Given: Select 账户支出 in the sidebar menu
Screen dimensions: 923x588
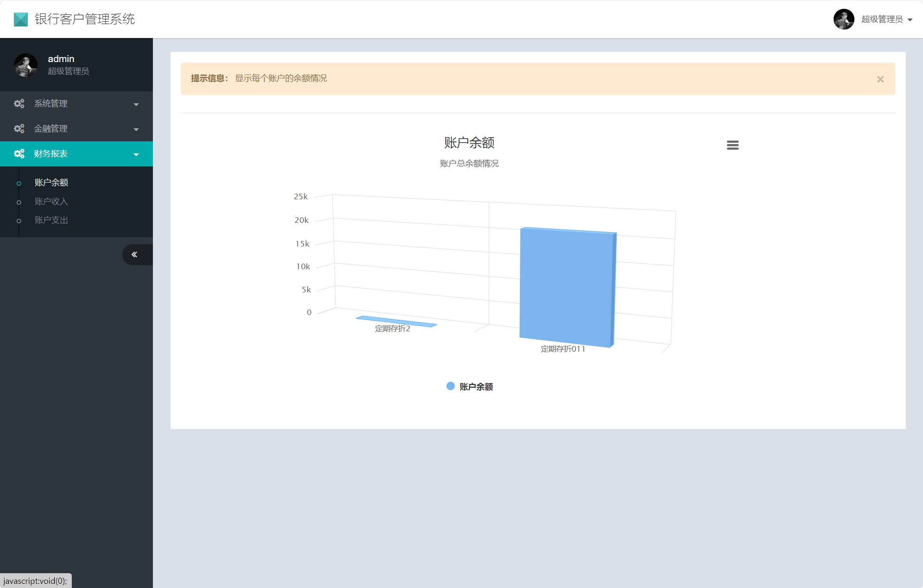Looking at the screenshot, I should 51,220.
